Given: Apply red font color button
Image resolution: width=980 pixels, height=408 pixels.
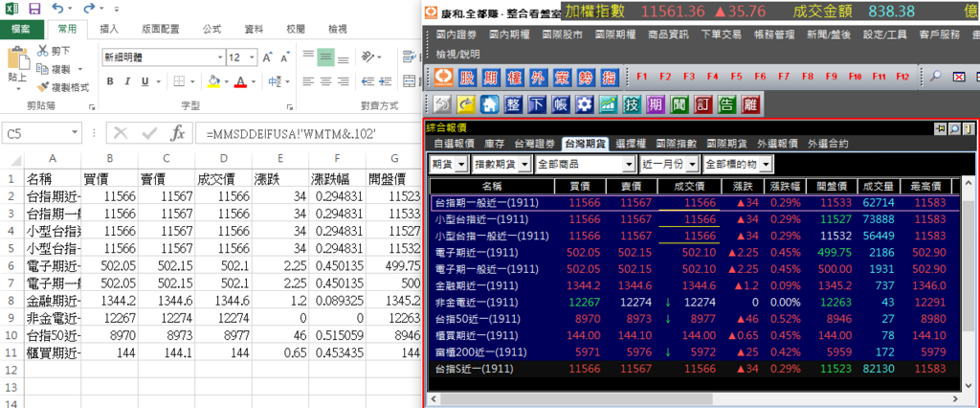Looking at the screenshot, I should [x=240, y=81].
